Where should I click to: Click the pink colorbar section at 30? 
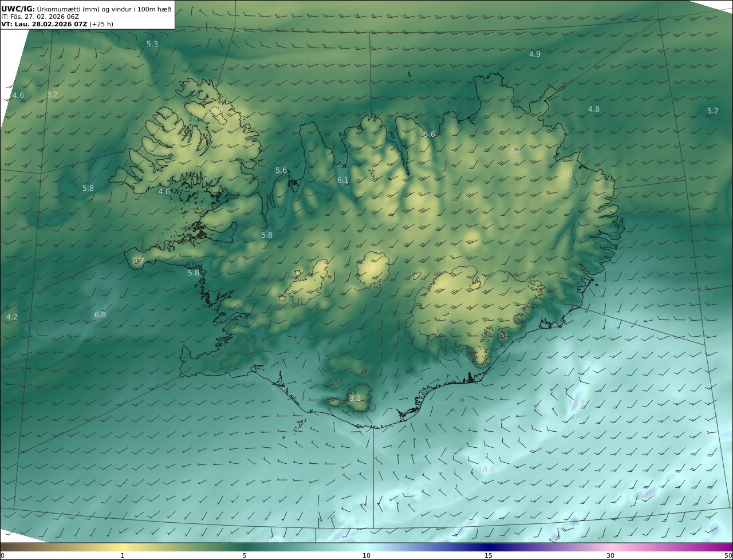610,547
